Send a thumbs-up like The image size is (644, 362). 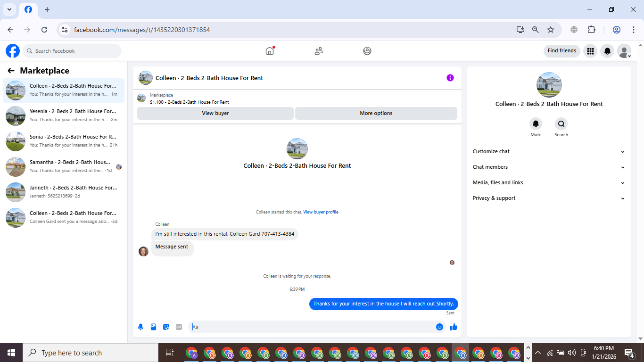454,327
